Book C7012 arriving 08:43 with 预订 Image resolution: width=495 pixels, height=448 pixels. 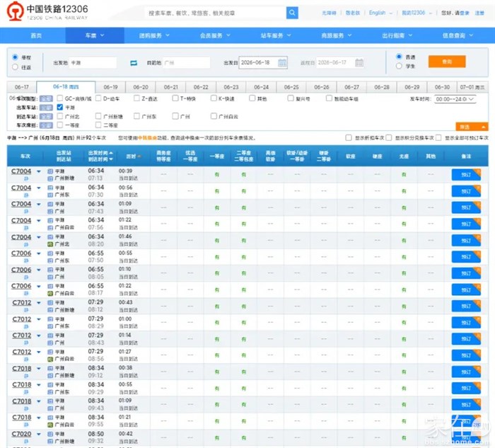(x=466, y=339)
